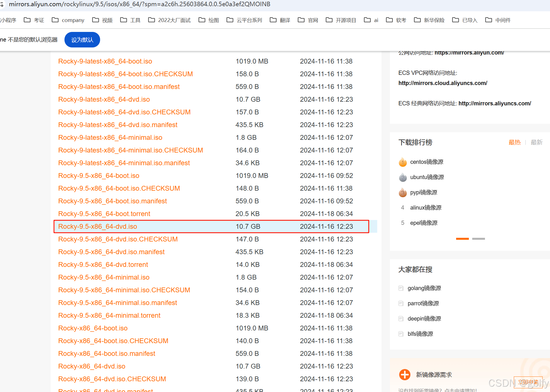Switch ranking to 最新 tab
This screenshot has width=550, height=392.
(536, 142)
